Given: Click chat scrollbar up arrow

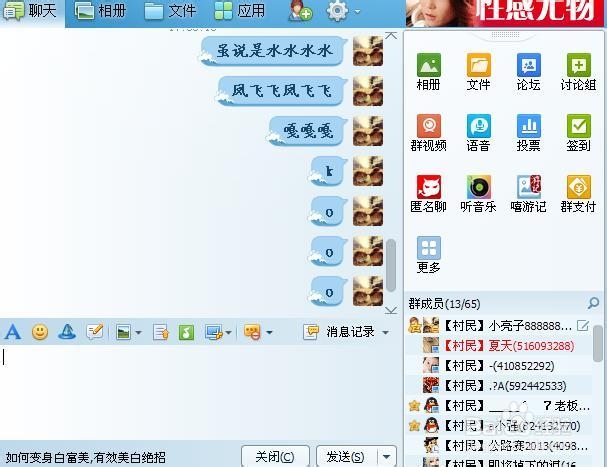Looking at the screenshot, I should point(391,35).
